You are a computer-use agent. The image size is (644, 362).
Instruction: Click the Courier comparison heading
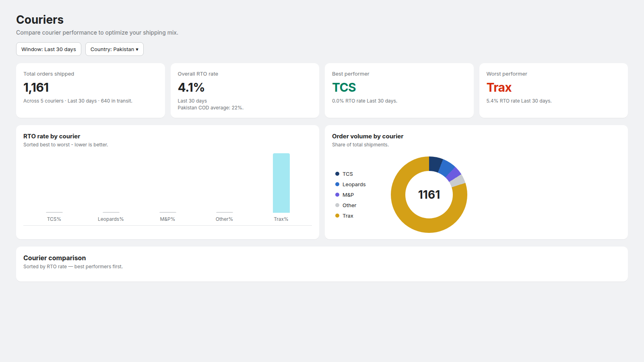(54, 258)
